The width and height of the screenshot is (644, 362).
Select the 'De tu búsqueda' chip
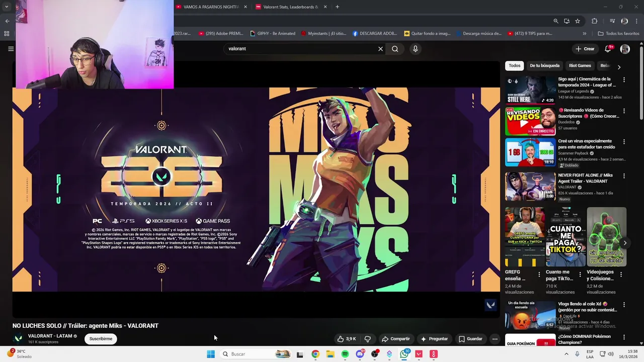point(544,66)
